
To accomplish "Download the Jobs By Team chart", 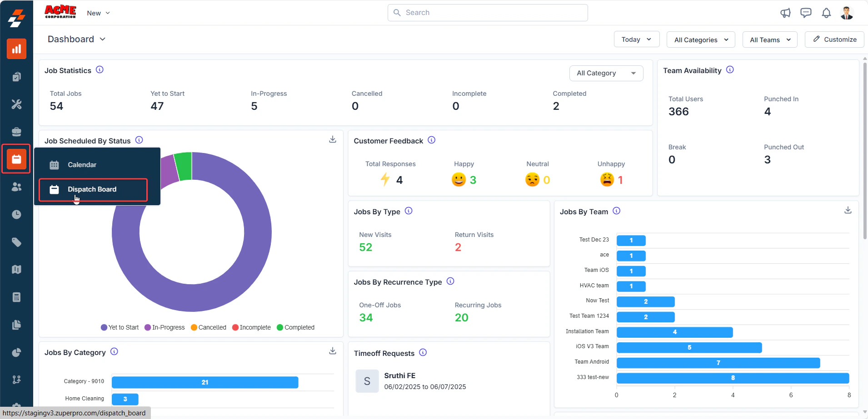I will pos(848,210).
